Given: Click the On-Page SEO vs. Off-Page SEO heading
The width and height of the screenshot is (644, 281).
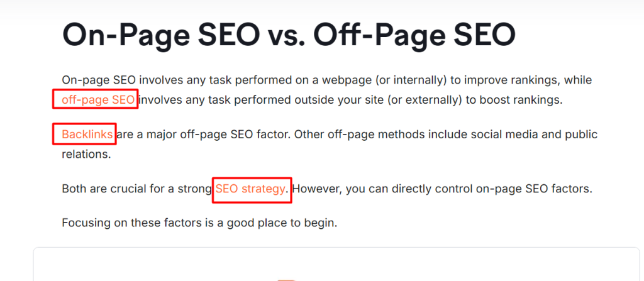Looking at the screenshot, I should [289, 35].
